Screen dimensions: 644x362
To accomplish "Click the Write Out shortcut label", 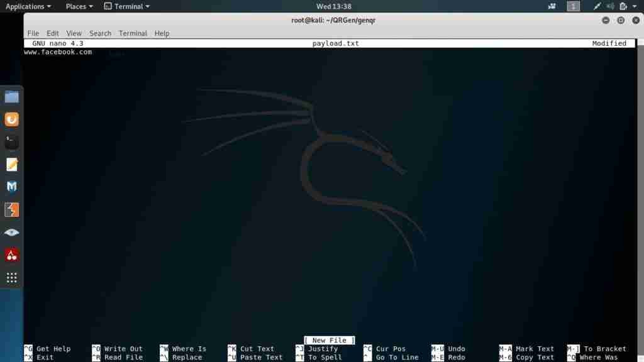I will [123, 348].
